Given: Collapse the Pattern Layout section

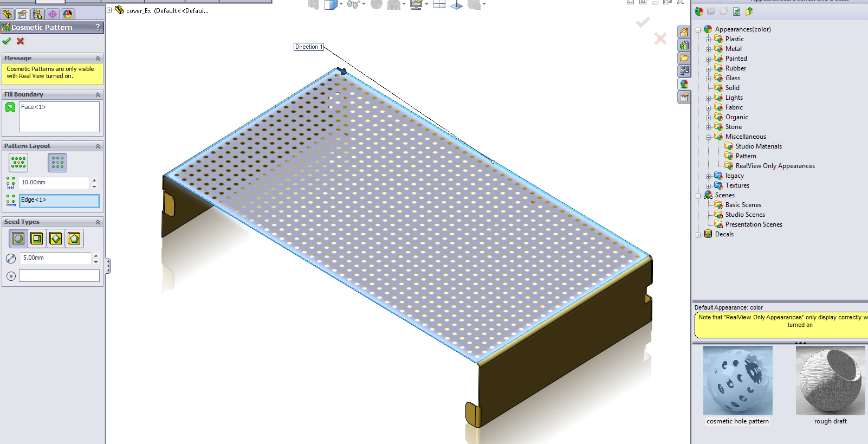Looking at the screenshot, I should tap(98, 146).
